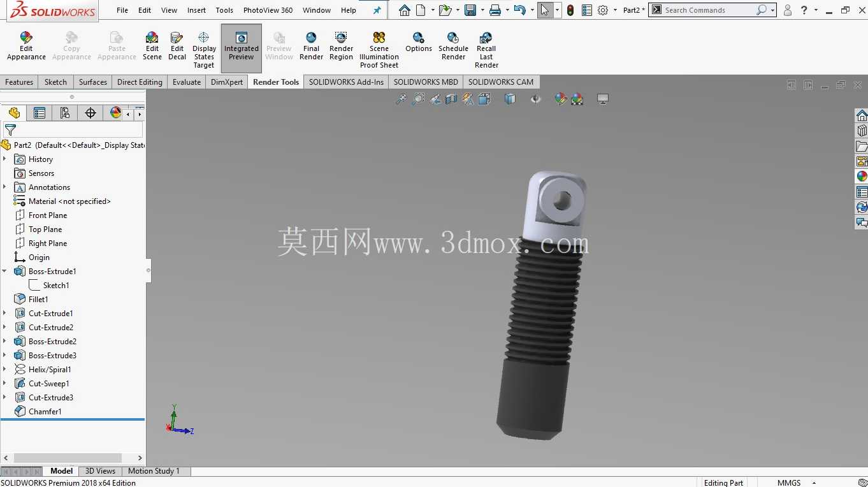Open View Settings monitor icon
The width and height of the screenshot is (868, 487).
coord(603,99)
